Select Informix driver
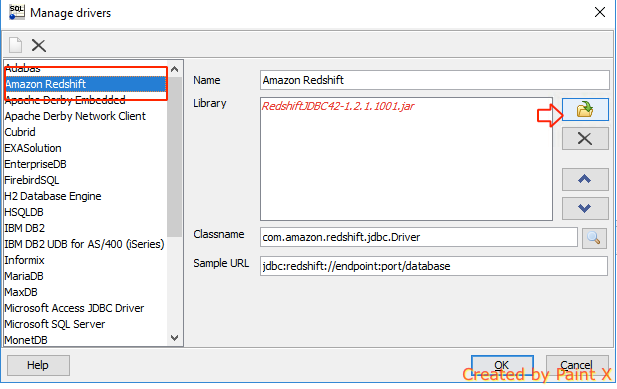 tap(85, 260)
